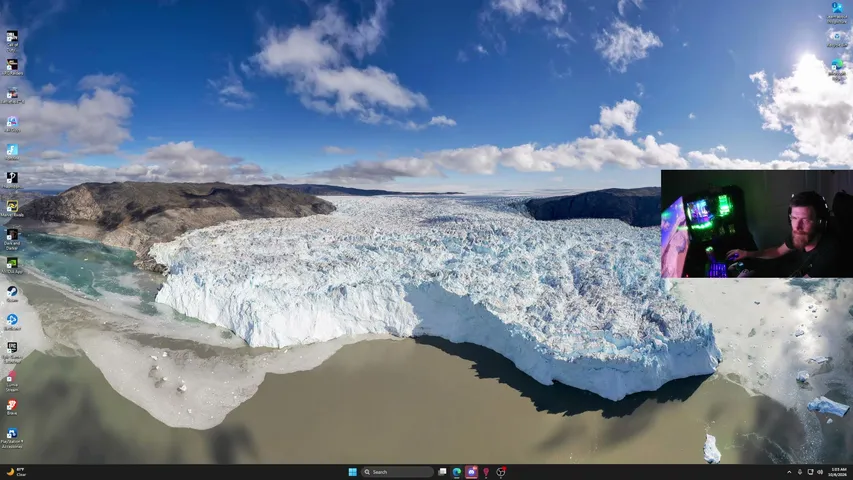Screen dimensions: 853x480
Task: Open Microsoft Edge from the taskbar
Action: point(457,472)
